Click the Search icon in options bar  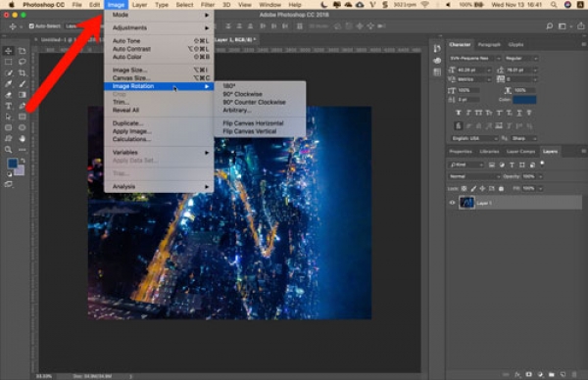tap(550, 25)
